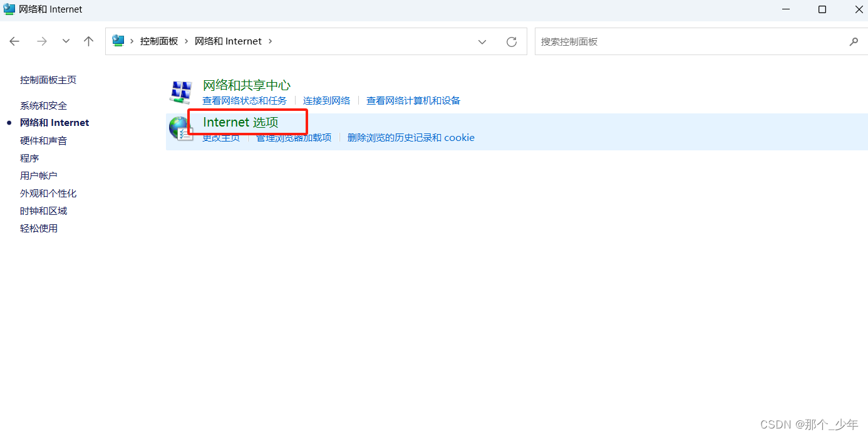Click the 搜索控制面板 search field
The width and height of the screenshot is (868, 436).
[701, 41]
